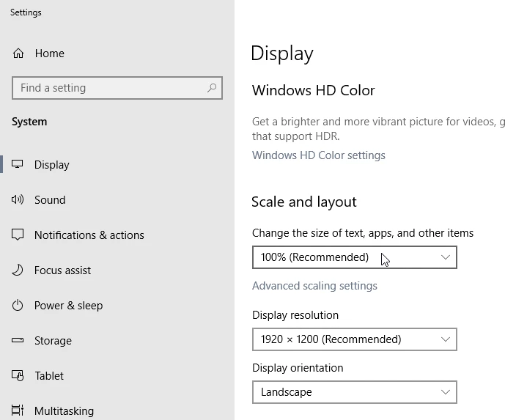
Task: Open Storage settings in sidebar
Action: tap(117, 340)
